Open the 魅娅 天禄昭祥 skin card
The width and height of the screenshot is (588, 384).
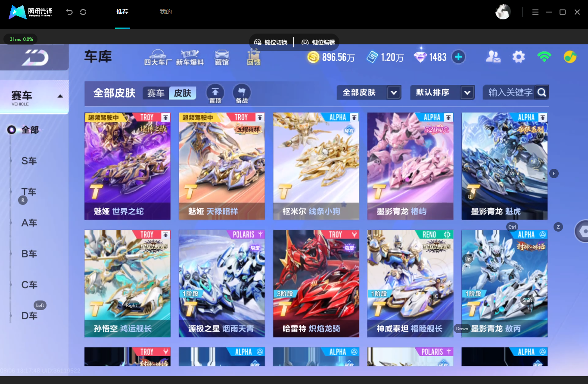coord(222,166)
